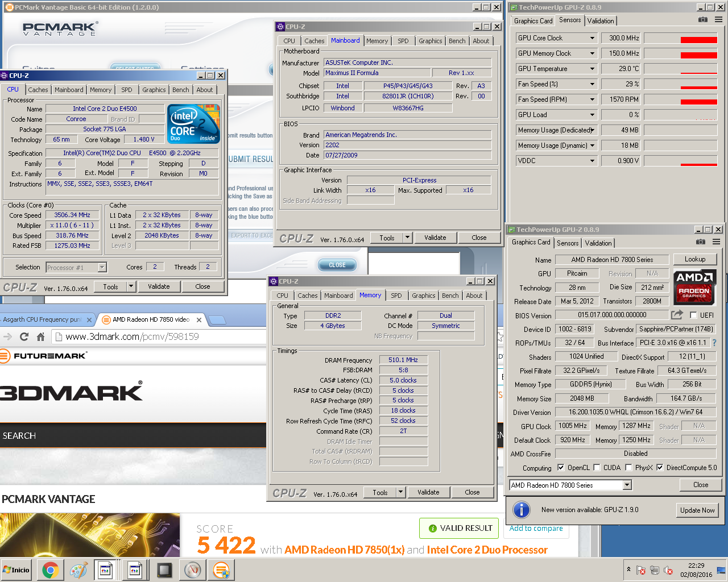Open the Memory Usage (Dynamic) dropdown
728x582 pixels.
(592, 145)
